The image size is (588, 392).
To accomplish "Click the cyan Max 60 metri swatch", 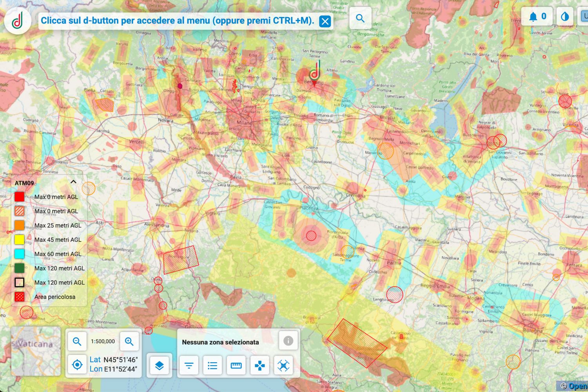I will point(19,254).
